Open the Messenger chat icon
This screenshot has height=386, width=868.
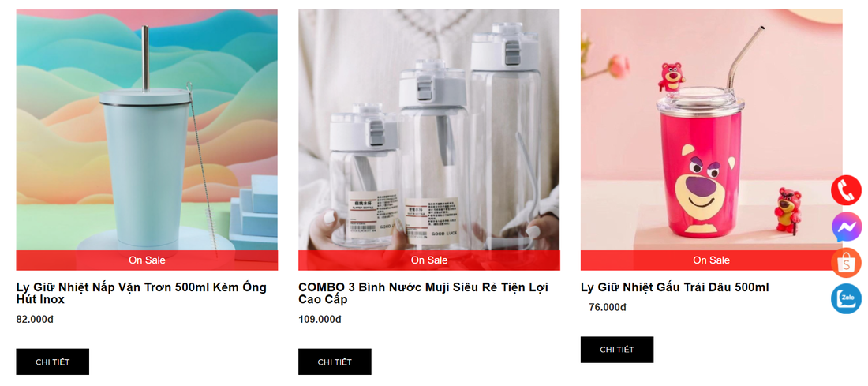(847, 227)
